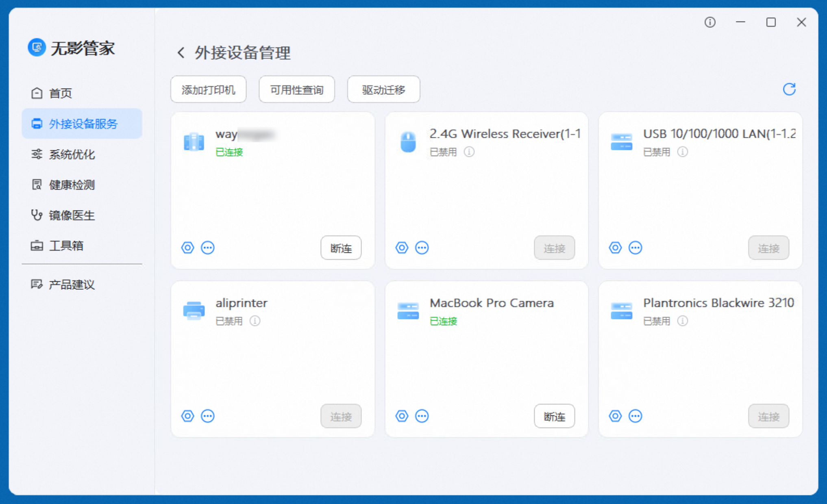Viewport: 827px width, 504px height.
Task: Open settings icon on aliprinter card
Action: click(x=187, y=416)
